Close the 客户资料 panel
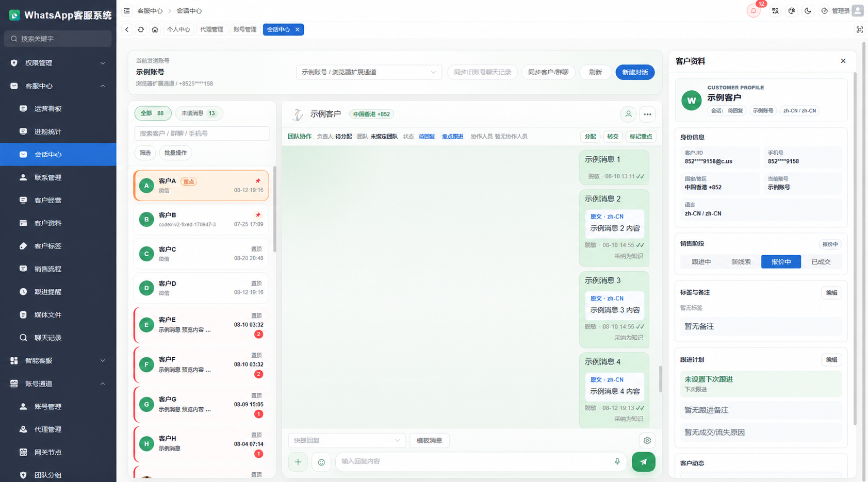This screenshot has height=482, width=868. click(x=843, y=61)
